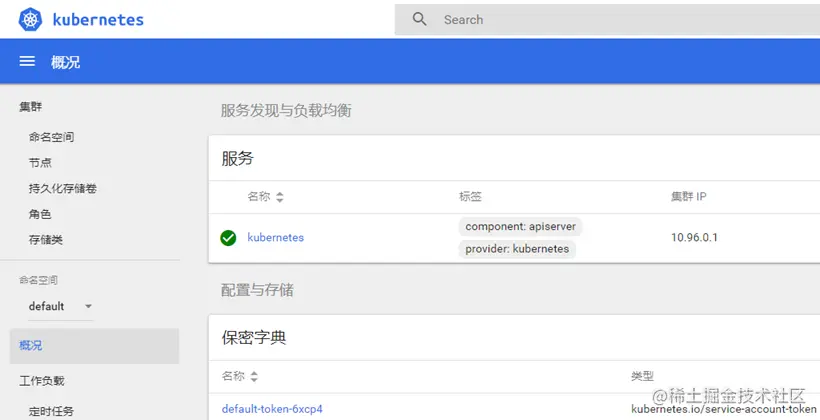Viewport: 820px width, 420px height.
Task: Open 定时任务 in the sidebar
Action: pos(51,411)
